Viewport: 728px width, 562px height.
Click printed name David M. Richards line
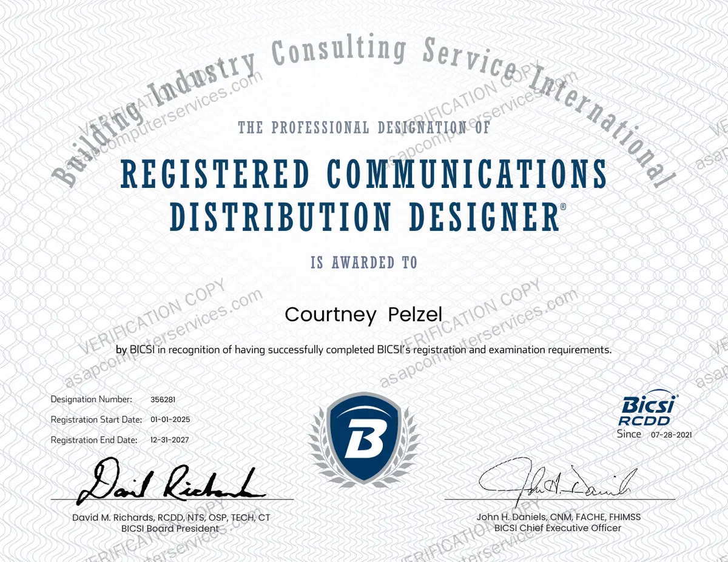[171, 518]
